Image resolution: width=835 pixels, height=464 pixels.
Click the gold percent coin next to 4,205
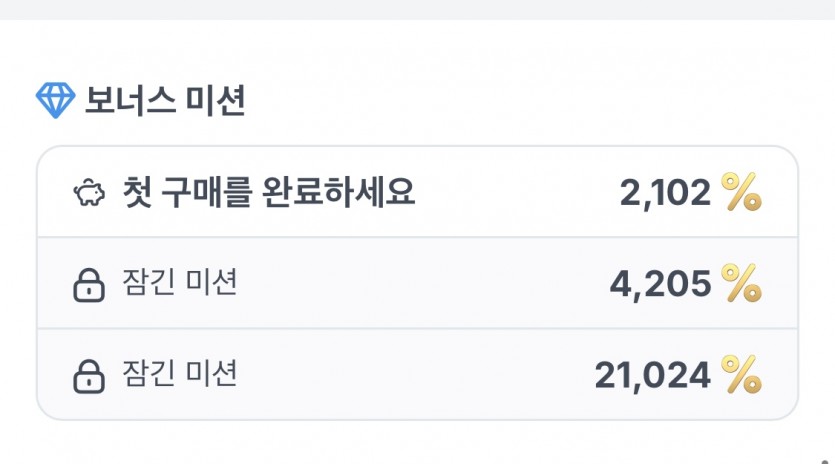click(x=741, y=283)
